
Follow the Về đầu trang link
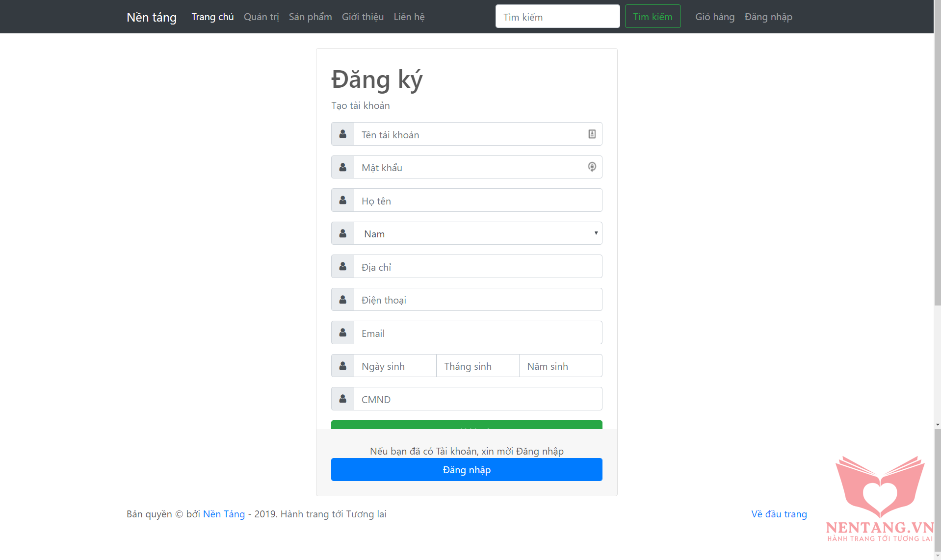pos(779,514)
